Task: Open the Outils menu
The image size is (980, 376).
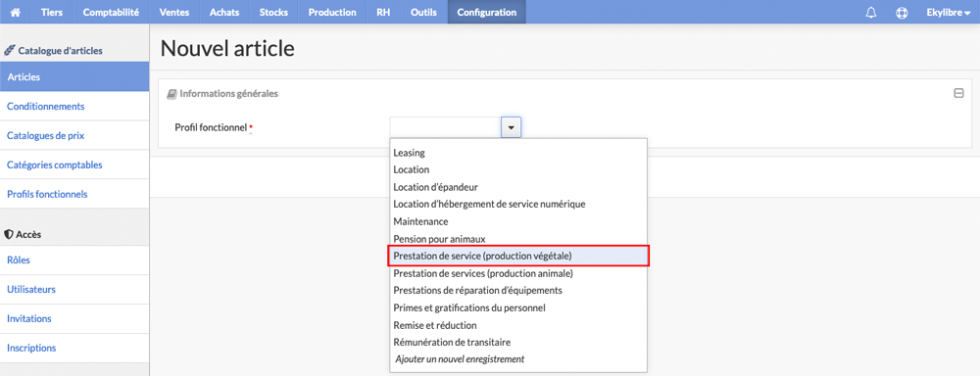Action: click(x=423, y=12)
